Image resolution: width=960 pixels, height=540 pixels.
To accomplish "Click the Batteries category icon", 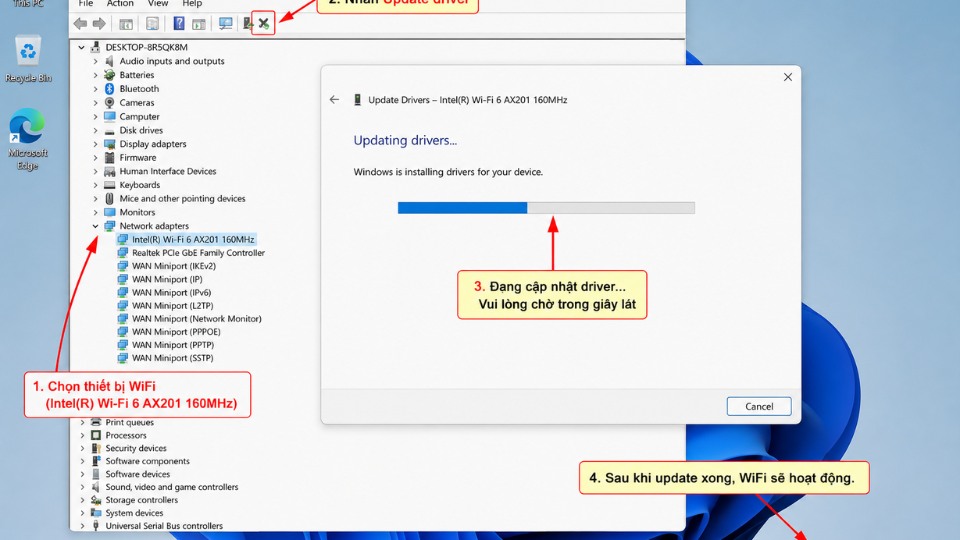I will 110,75.
